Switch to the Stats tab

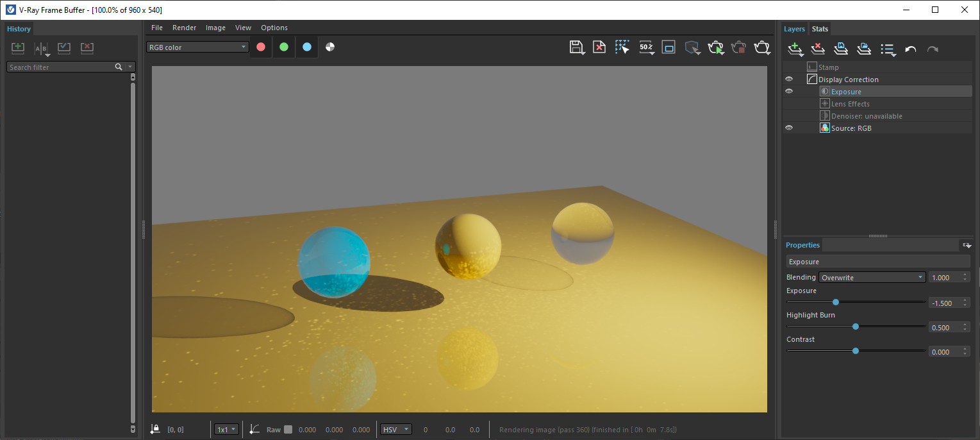(x=820, y=29)
